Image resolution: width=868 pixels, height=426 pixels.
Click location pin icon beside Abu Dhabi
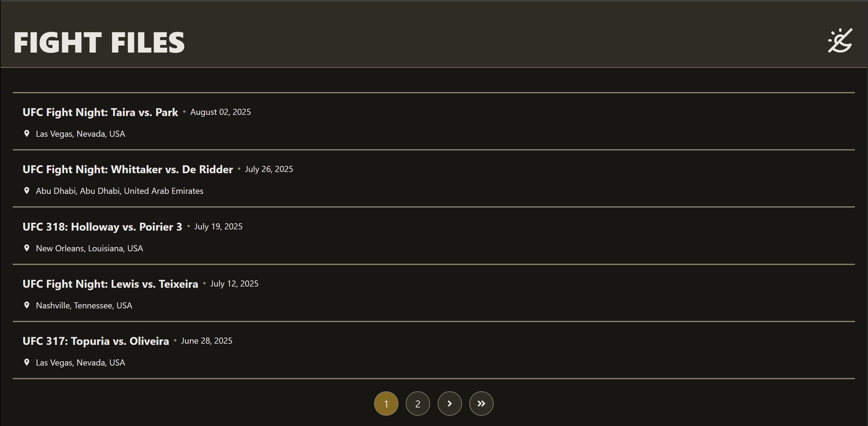[27, 191]
